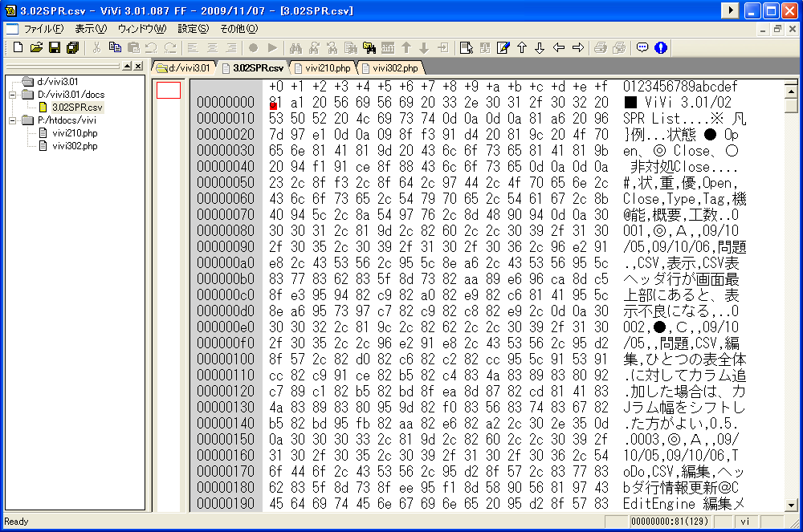Screen dimensions: 803x532
Task: Collapse the D:/vivi3.01/docs tree node
Action: [x=12, y=95]
